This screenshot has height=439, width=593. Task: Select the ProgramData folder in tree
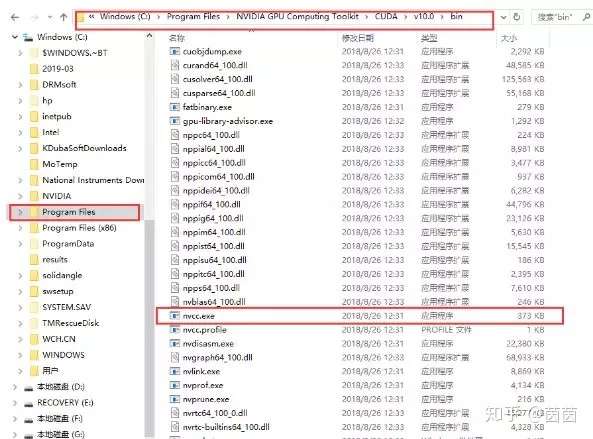coord(68,244)
